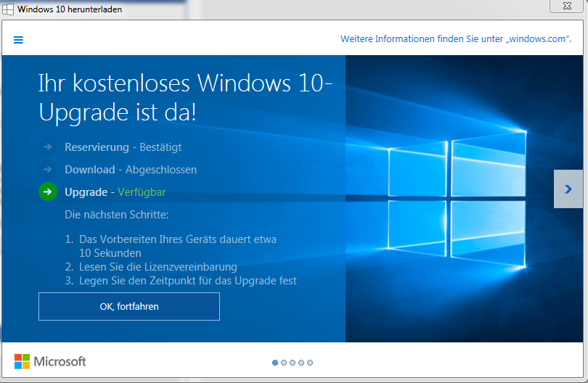This screenshot has width=588, height=383.
Task: Click the green Upgrade arrow icon
Action: [x=48, y=192]
